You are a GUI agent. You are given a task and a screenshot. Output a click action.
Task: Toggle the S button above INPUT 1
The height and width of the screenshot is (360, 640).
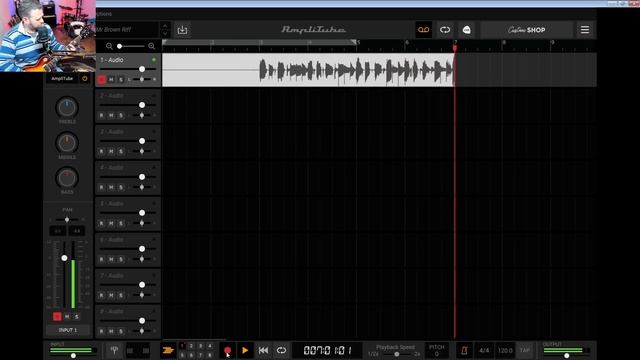(x=77, y=316)
